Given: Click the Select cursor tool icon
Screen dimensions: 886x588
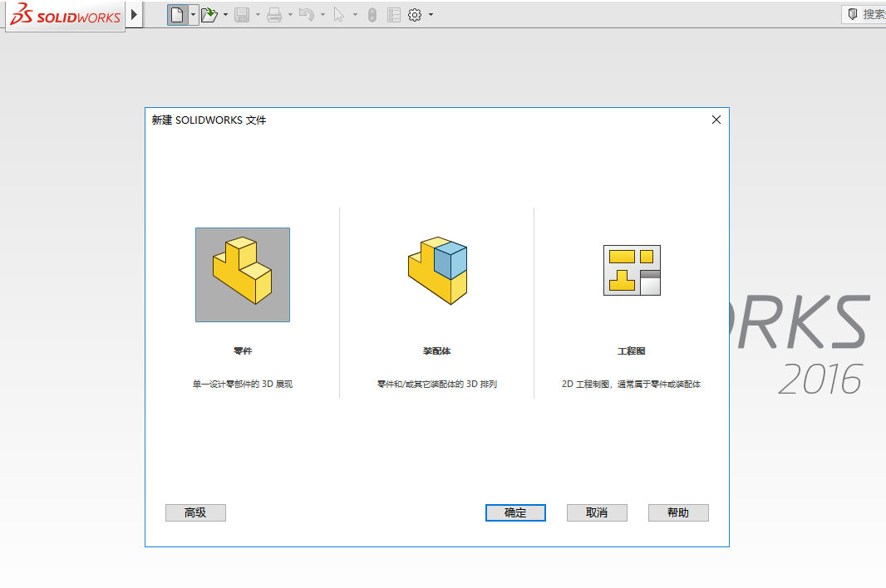Looking at the screenshot, I should [338, 15].
